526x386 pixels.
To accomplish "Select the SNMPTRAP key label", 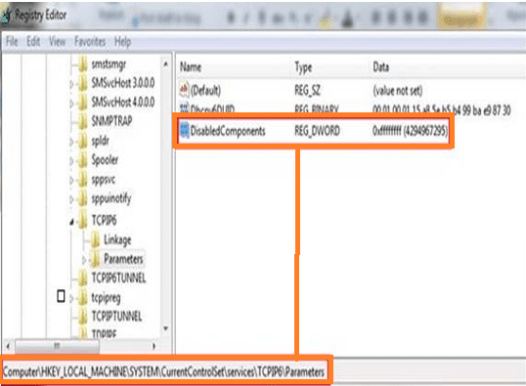I will pos(112,121).
